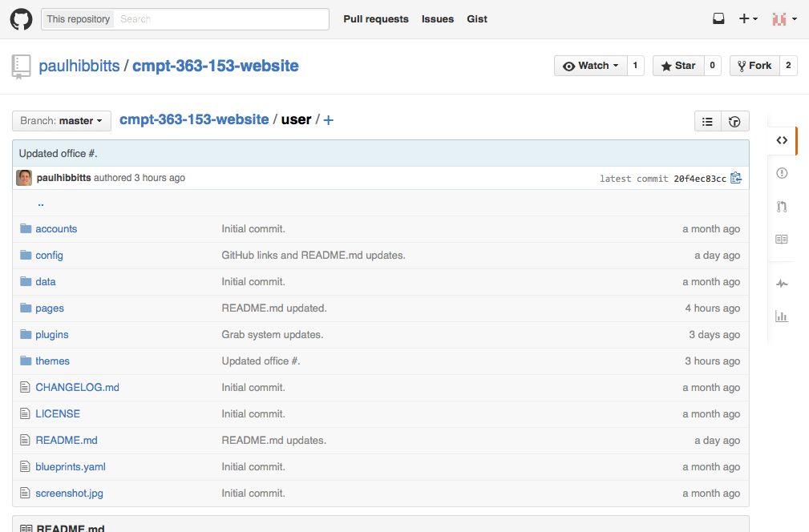View the forks count of 2

(788, 66)
